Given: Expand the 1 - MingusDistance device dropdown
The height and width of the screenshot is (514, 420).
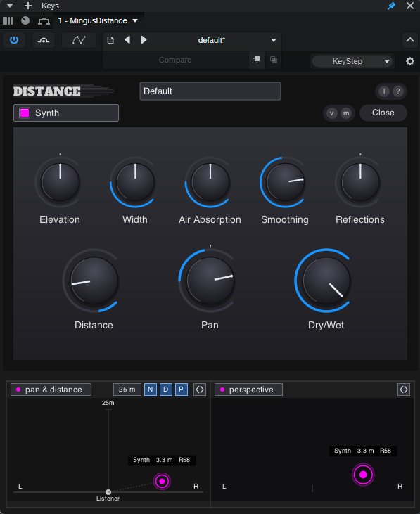Looking at the screenshot, I should point(135,20).
